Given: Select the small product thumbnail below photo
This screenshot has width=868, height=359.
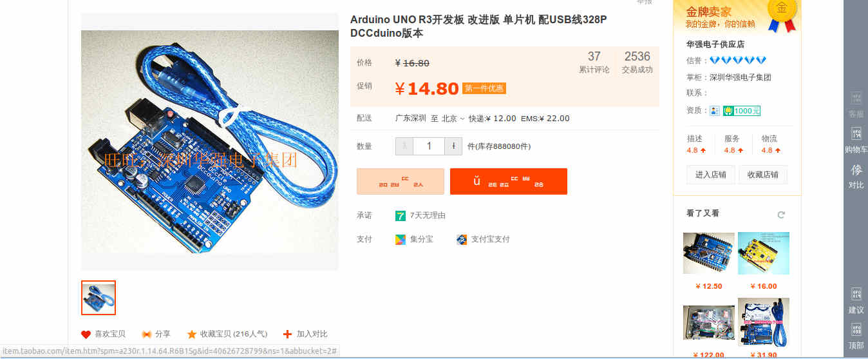Looking at the screenshot, I should (x=99, y=298).
